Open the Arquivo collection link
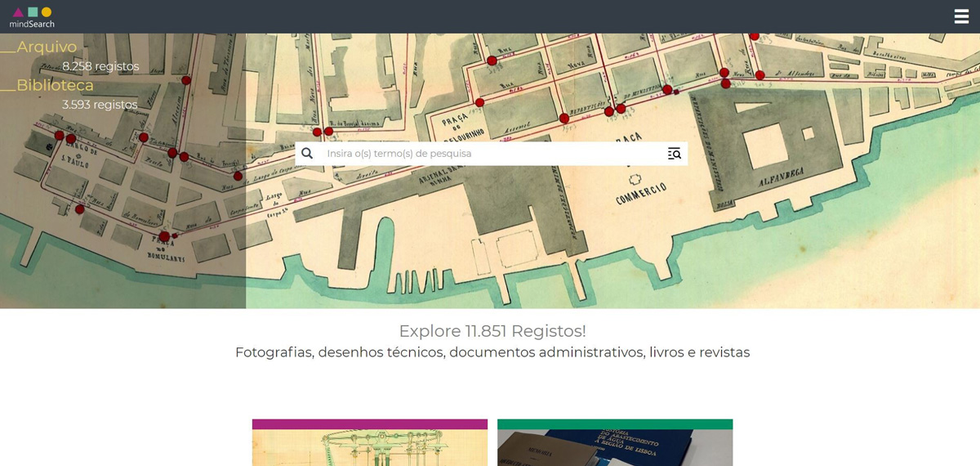The width and height of the screenshot is (980, 466). tap(47, 47)
